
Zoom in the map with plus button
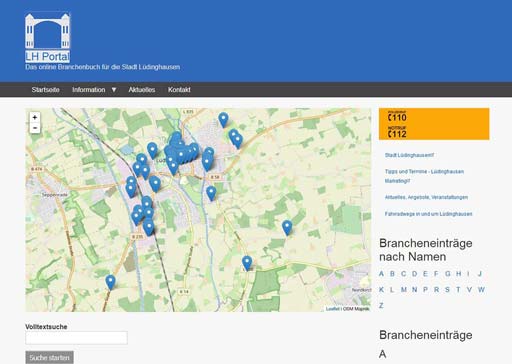point(35,117)
